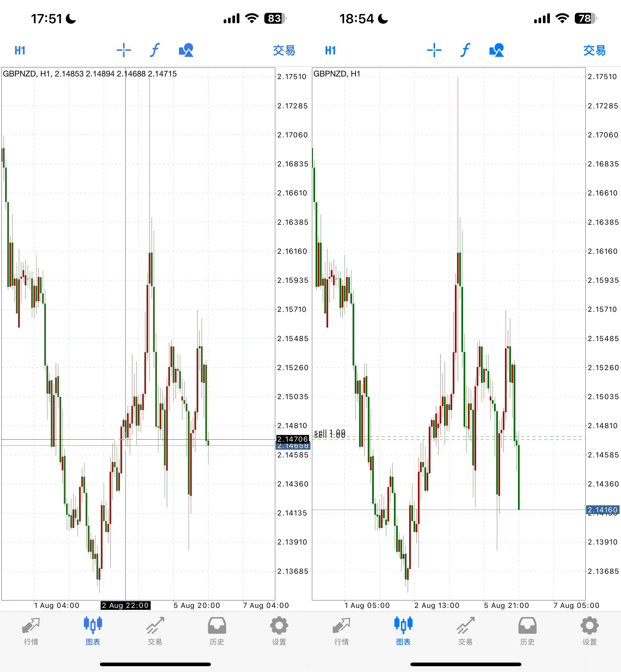Open objects shapes icon in right toolbar

(496, 50)
